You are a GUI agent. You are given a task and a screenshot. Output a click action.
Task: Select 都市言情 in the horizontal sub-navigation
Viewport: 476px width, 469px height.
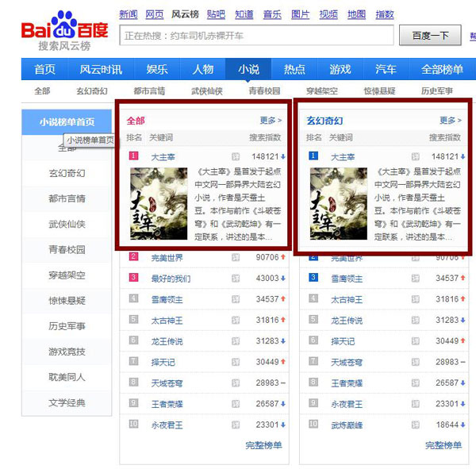click(149, 90)
